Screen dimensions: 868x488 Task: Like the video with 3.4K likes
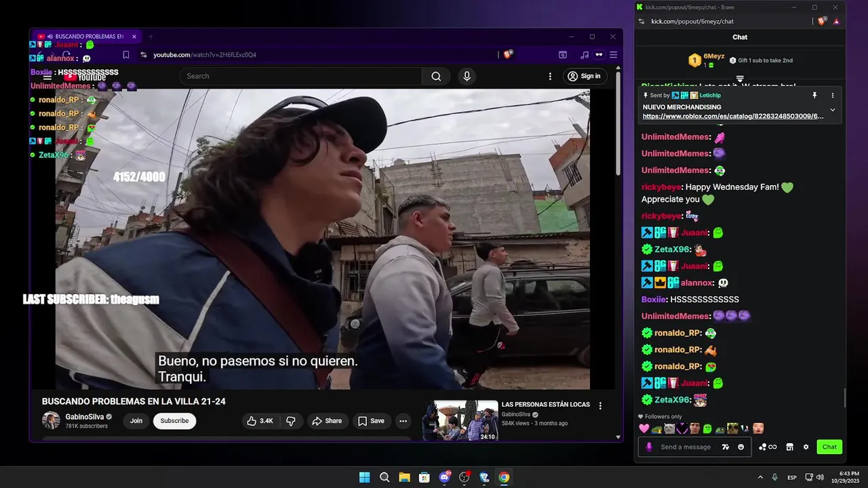(x=260, y=421)
